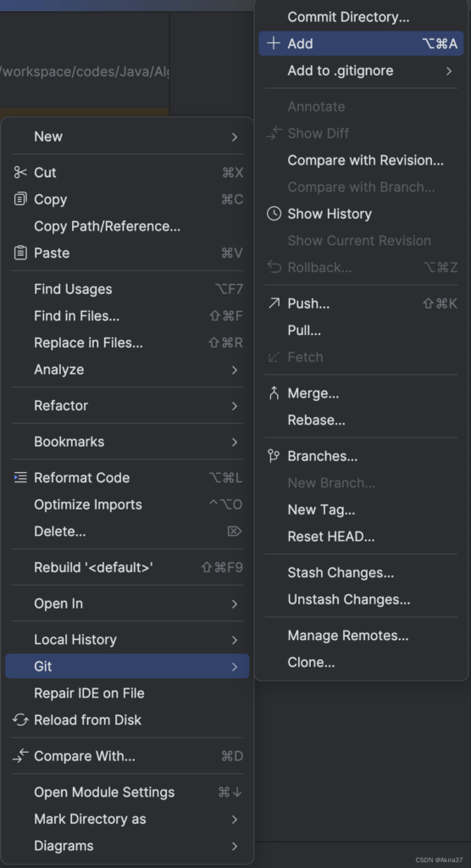Viewport: 471px width, 868px height.
Task: Click the scissors Cut icon
Action: pyautogui.click(x=20, y=173)
